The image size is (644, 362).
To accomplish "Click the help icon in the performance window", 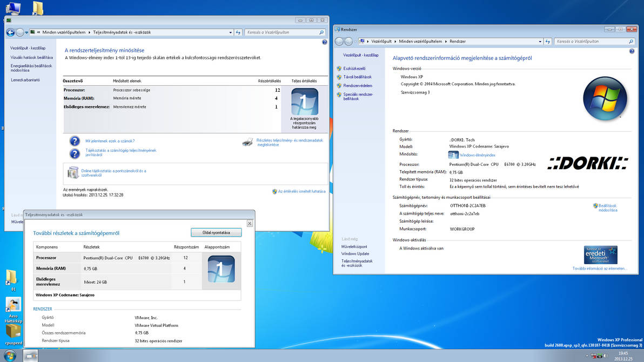I will (324, 42).
